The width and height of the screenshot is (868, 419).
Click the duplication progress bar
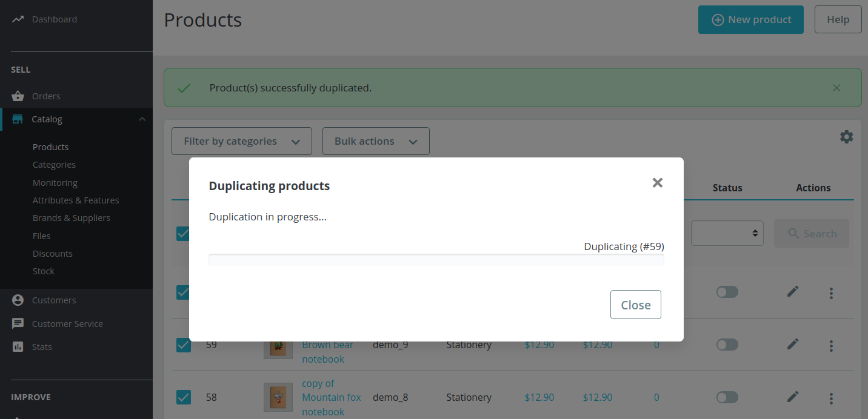pos(436,259)
